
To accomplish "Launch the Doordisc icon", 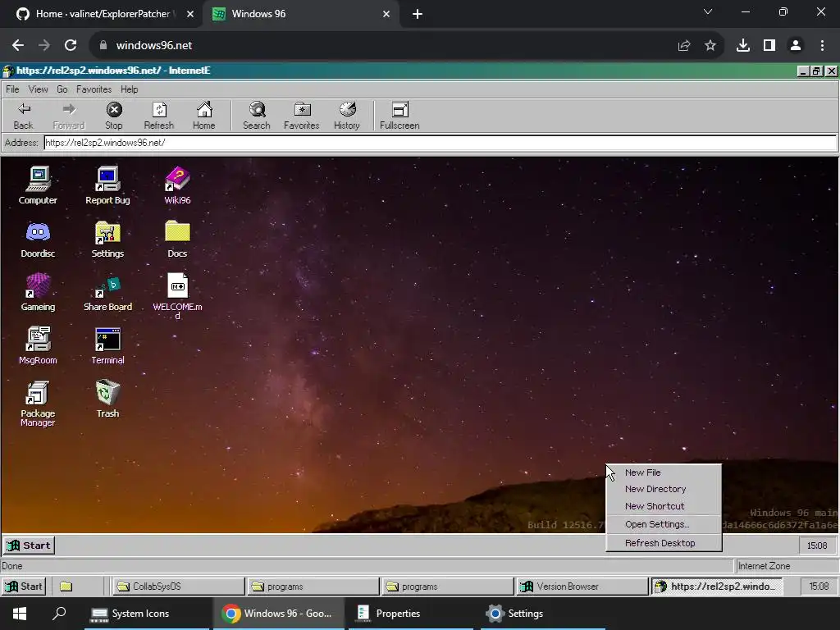I will click(x=38, y=239).
